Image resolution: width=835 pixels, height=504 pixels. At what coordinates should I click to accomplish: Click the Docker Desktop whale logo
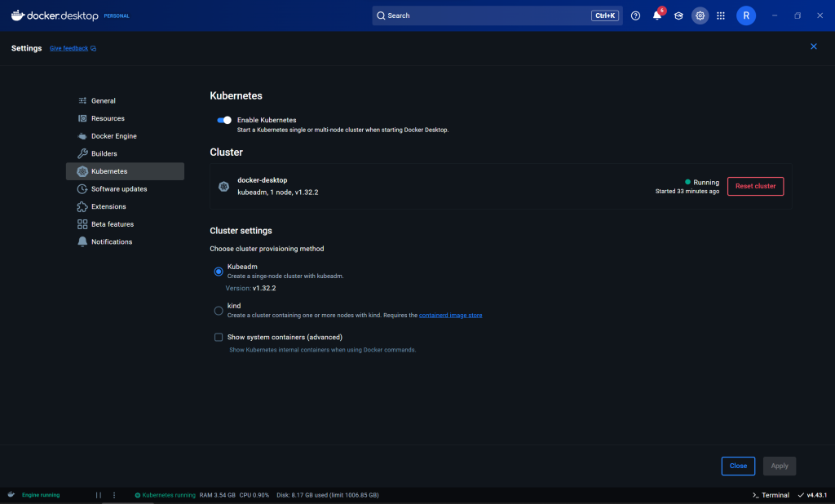tap(18, 15)
